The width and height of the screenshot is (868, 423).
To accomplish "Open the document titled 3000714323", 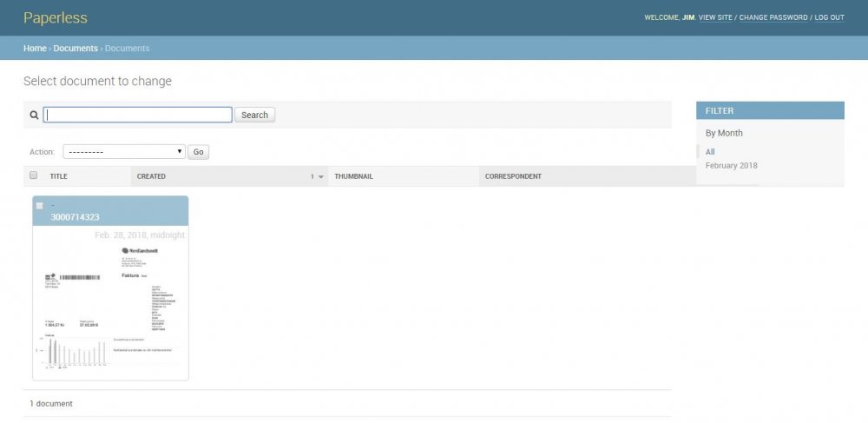I will [x=76, y=217].
